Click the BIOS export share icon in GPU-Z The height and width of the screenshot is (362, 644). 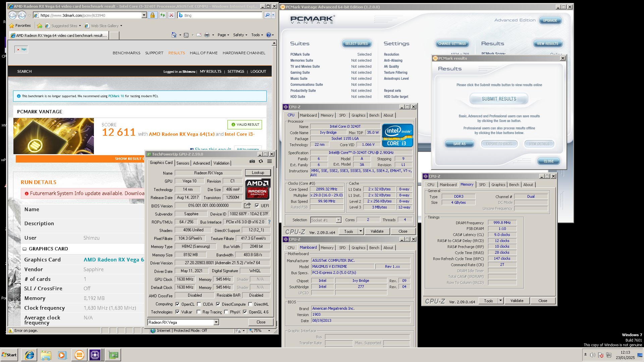[x=247, y=205]
